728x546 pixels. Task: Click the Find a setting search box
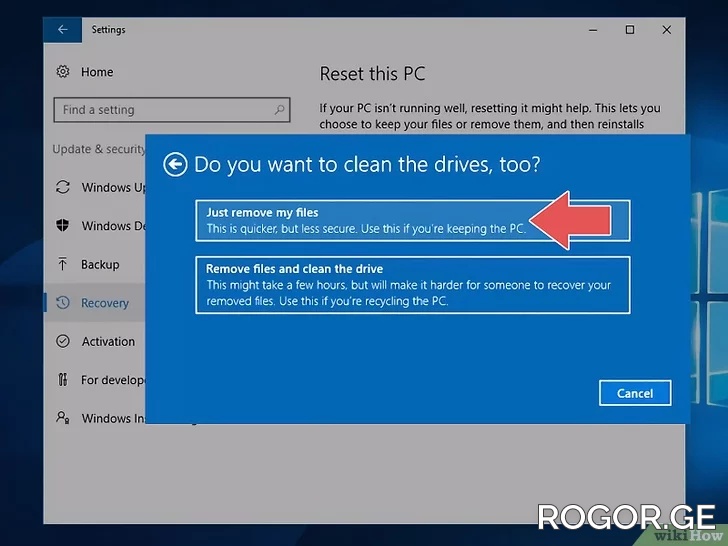click(x=172, y=110)
